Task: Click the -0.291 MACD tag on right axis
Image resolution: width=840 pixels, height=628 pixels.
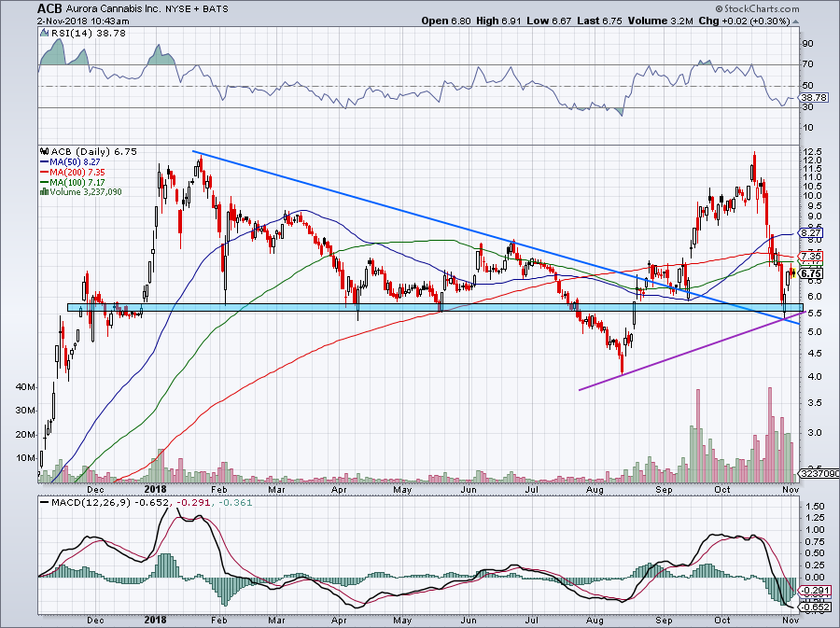Action: coord(814,591)
